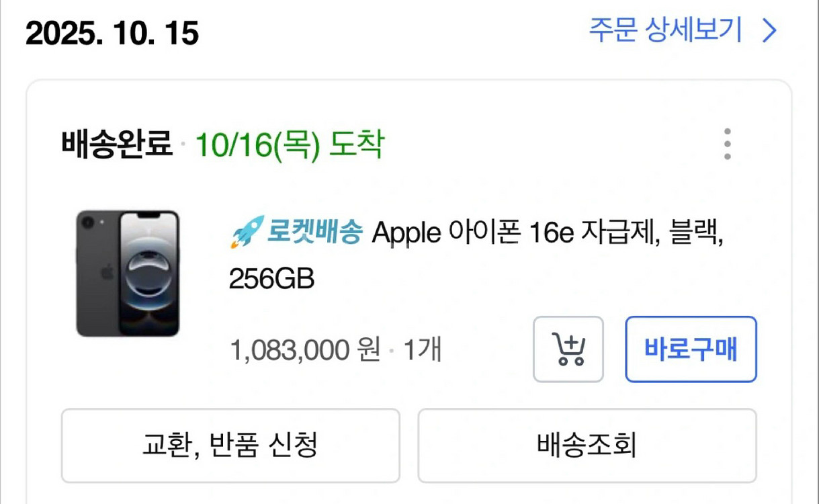Tap the rocket graphic before the product name
Screen dimensions: 819x504
pyautogui.click(x=247, y=231)
